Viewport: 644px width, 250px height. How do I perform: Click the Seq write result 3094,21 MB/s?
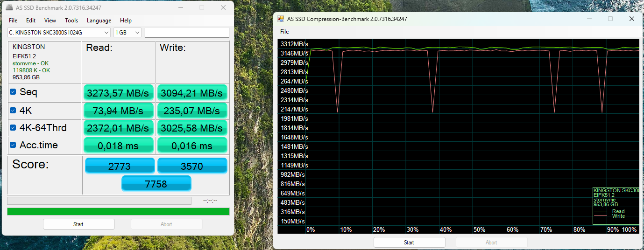click(x=192, y=93)
